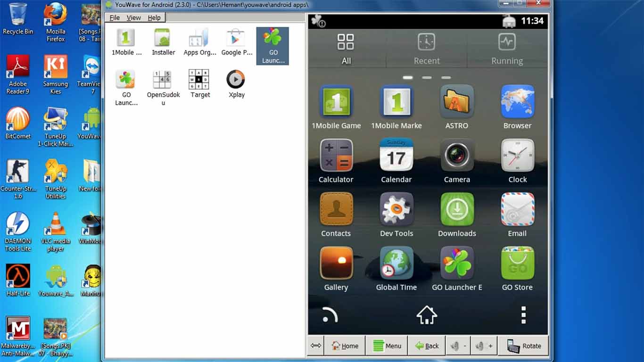Open the Xplay app icon

[x=236, y=84]
